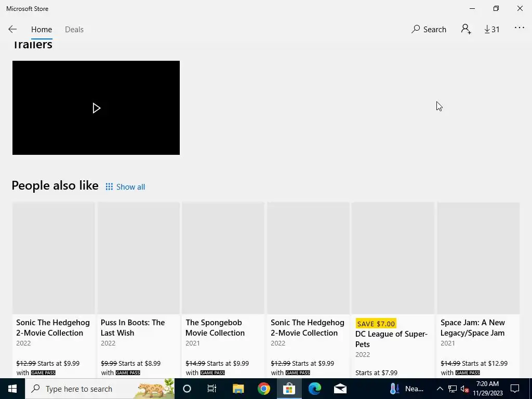Screen dimensions: 532x399
Task: Click Space Jam poster thumbnail
Action: 478,258
